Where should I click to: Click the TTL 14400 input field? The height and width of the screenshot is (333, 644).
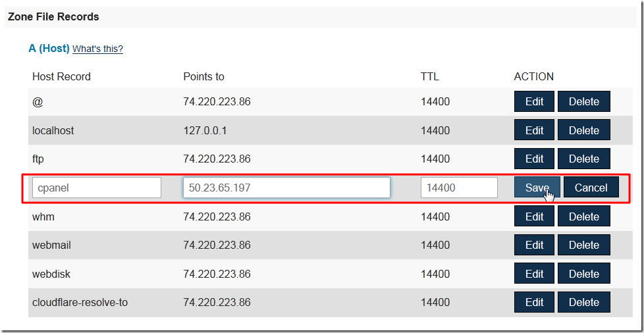pos(459,188)
